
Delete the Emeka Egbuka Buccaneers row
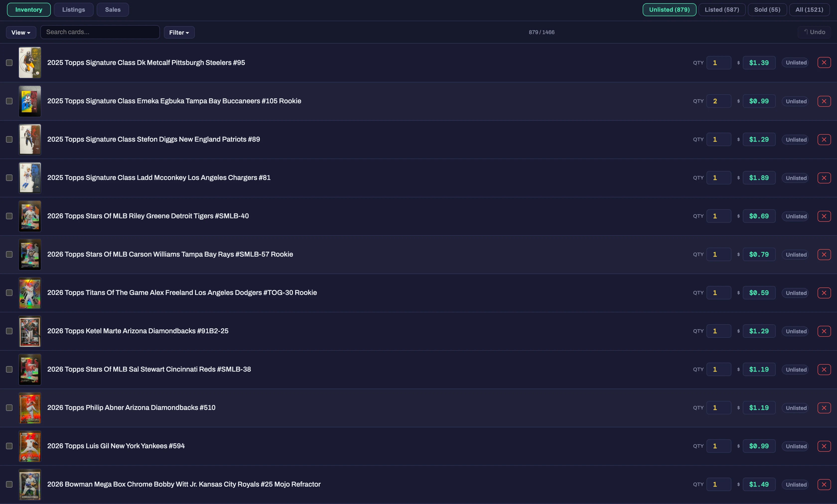[x=824, y=101]
